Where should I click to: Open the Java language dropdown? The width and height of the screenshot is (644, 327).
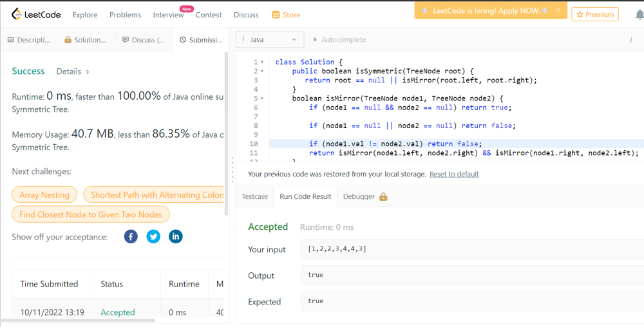click(270, 40)
